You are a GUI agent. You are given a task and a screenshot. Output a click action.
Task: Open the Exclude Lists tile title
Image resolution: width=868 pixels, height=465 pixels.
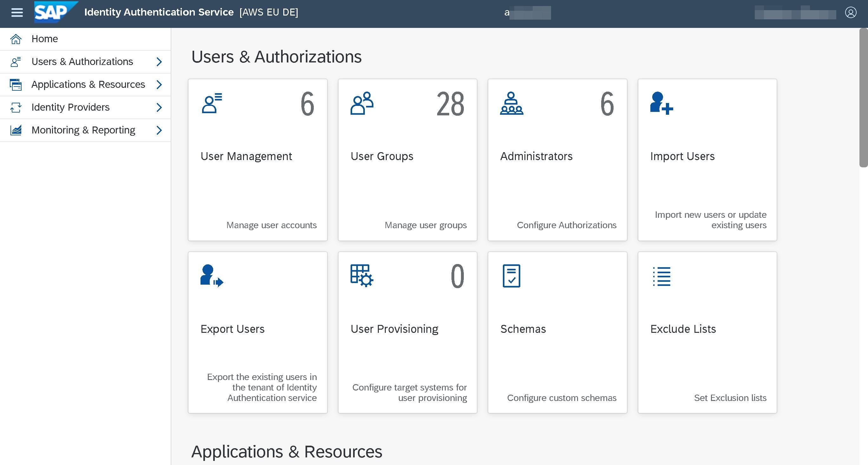tap(683, 329)
